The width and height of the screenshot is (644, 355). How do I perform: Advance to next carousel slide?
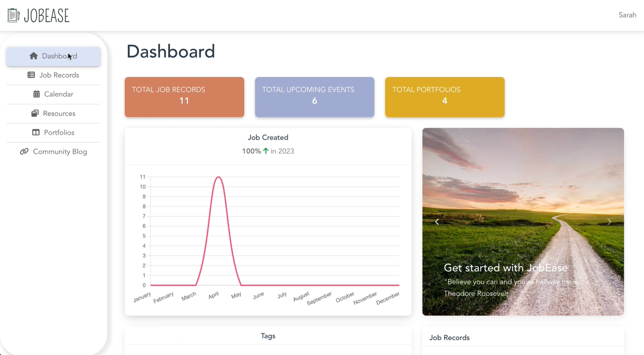[x=609, y=222]
